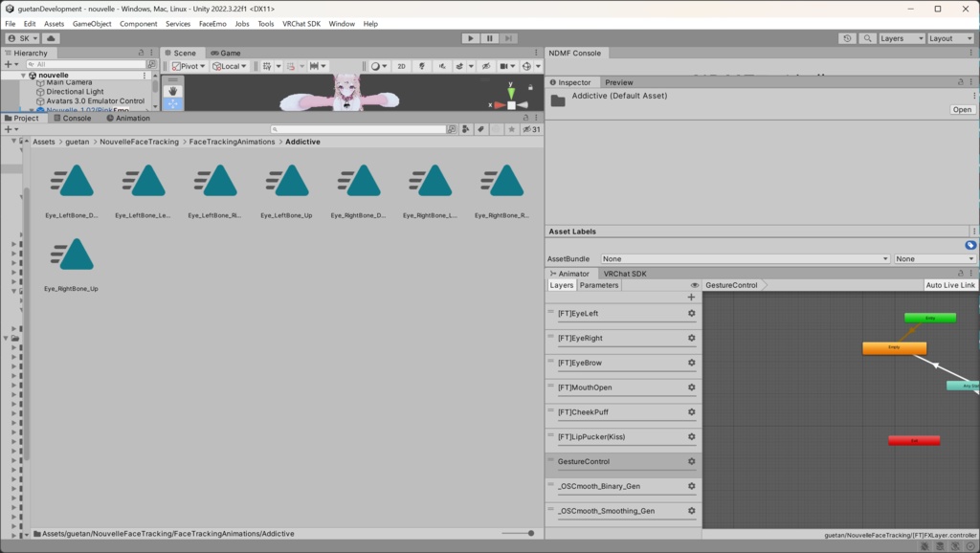Image resolution: width=980 pixels, height=553 pixels.
Task: Switch to the Console tab
Action: [75, 118]
